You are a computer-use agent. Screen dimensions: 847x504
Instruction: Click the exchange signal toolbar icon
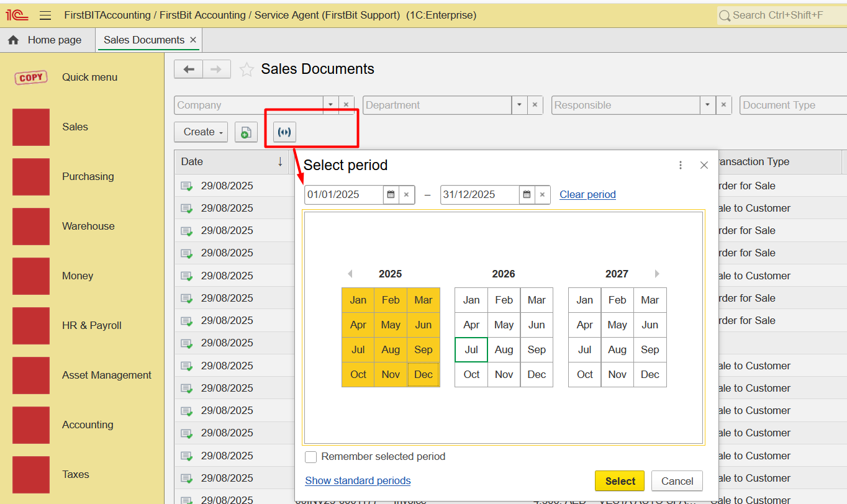(284, 132)
